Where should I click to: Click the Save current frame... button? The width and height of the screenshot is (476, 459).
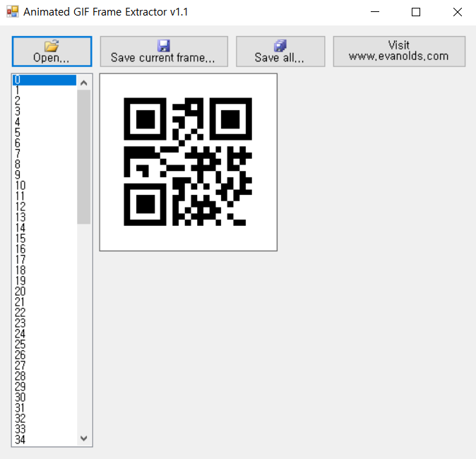tap(164, 52)
